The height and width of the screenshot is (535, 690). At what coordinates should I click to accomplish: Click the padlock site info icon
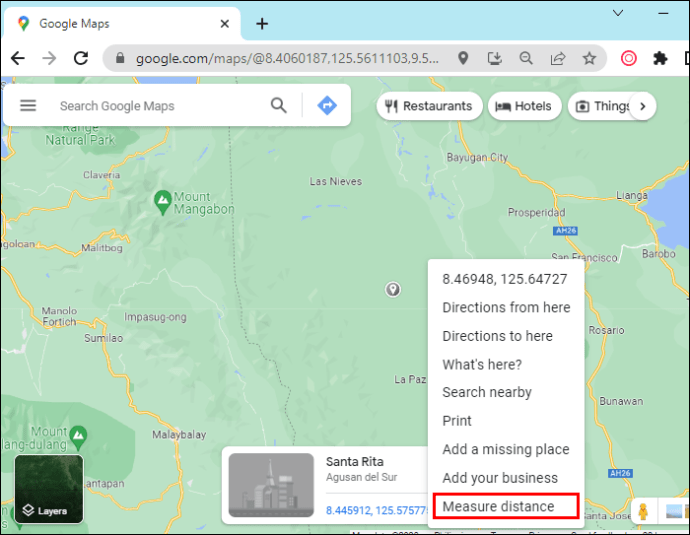point(120,58)
